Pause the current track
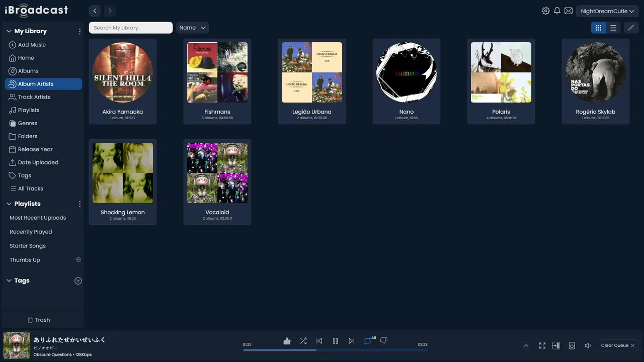 coord(336,341)
